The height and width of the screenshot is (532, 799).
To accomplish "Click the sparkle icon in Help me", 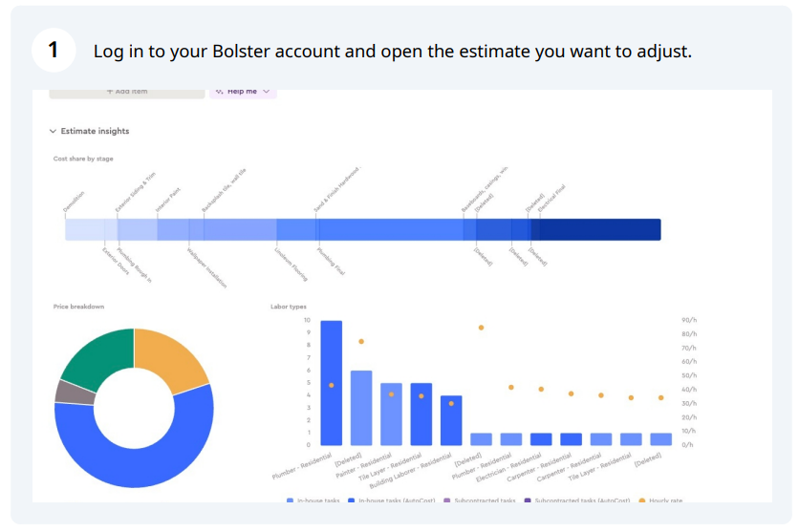I will click(x=220, y=92).
